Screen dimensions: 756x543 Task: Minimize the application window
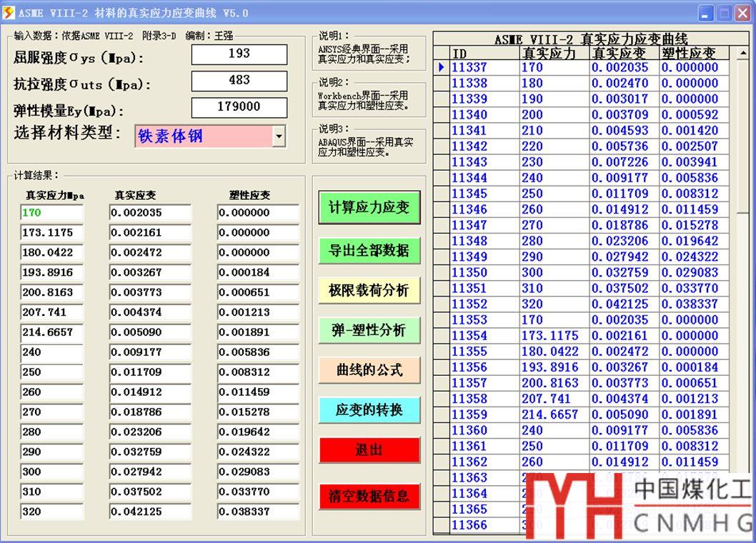coord(706,13)
